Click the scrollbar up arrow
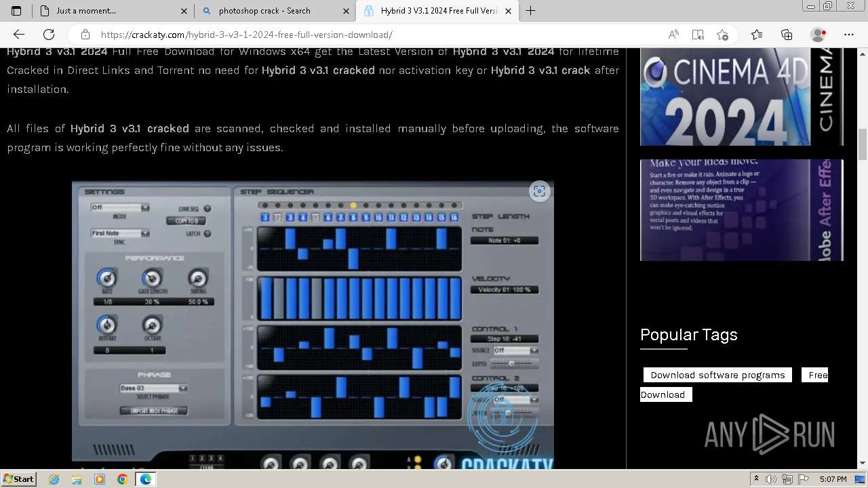This screenshot has height=488, width=868. click(x=863, y=53)
